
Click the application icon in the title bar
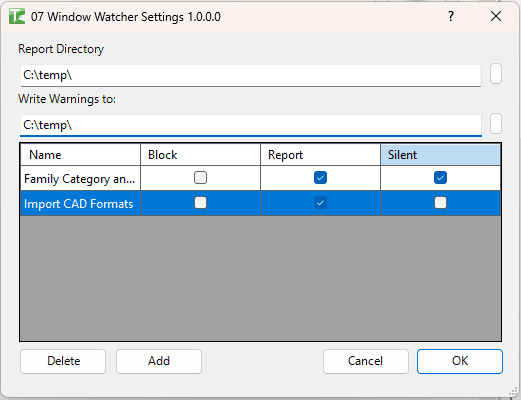[x=17, y=16]
